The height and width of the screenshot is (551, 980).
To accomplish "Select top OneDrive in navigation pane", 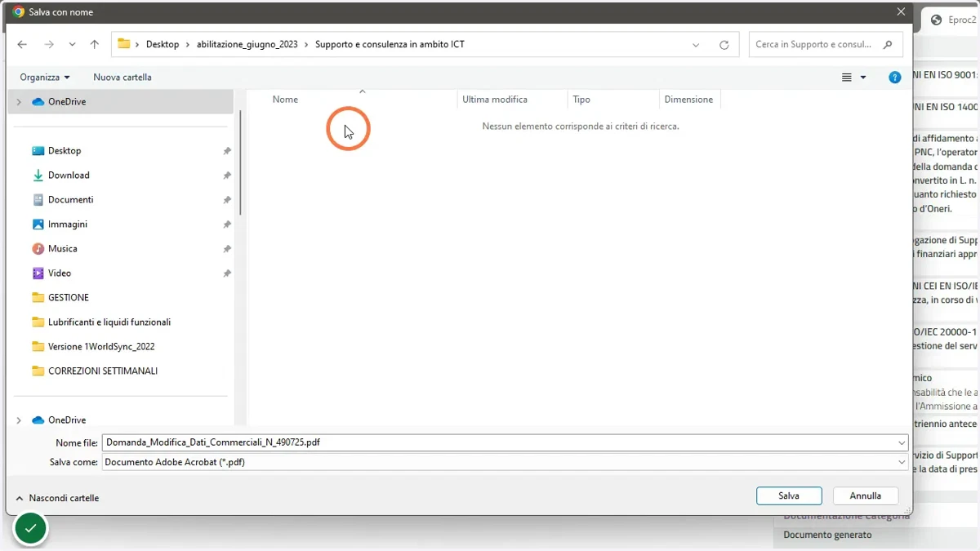I will pos(67,102).
